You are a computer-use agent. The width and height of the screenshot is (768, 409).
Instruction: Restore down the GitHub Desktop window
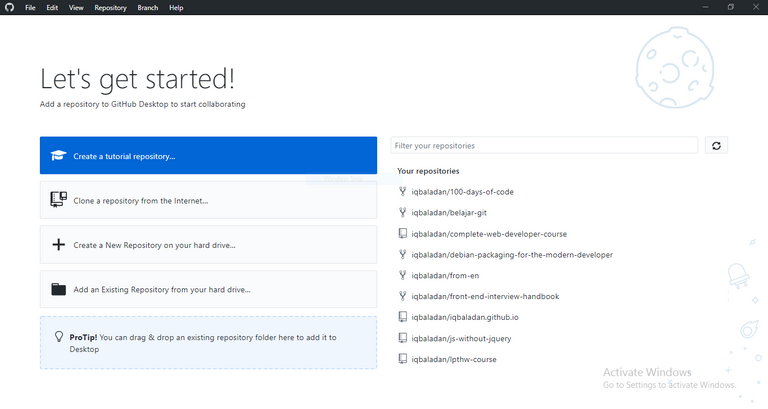click(731, 7)
